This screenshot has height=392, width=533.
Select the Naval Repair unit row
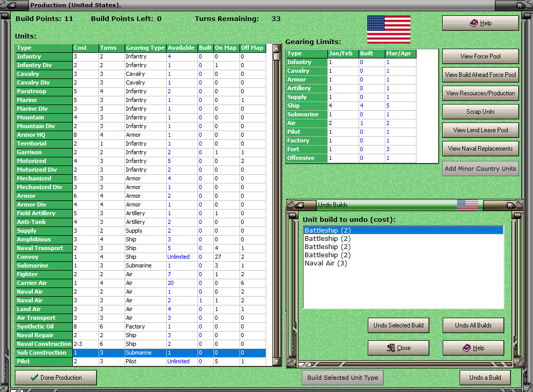[141, 335]
